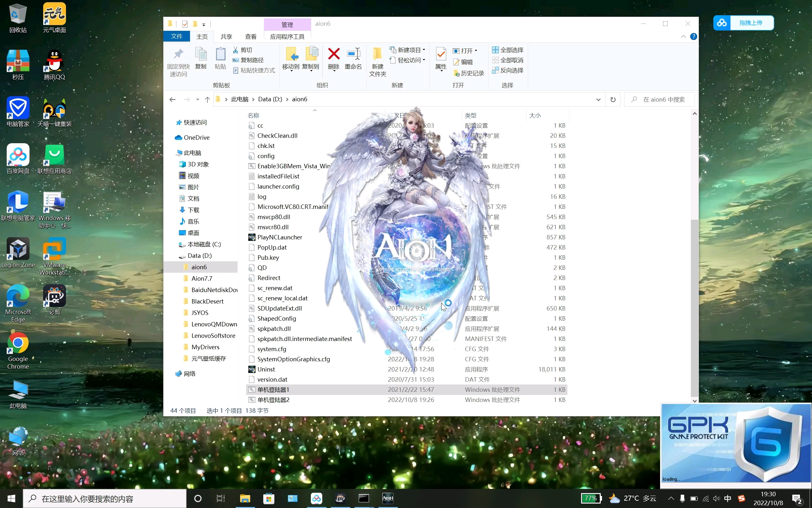Open History (历史记录)

468,73
